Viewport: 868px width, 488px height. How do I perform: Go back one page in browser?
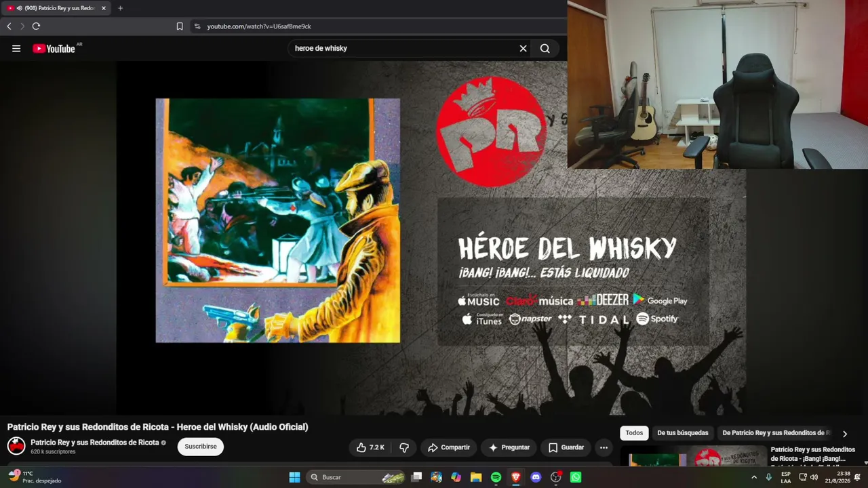tap(9, 26)
